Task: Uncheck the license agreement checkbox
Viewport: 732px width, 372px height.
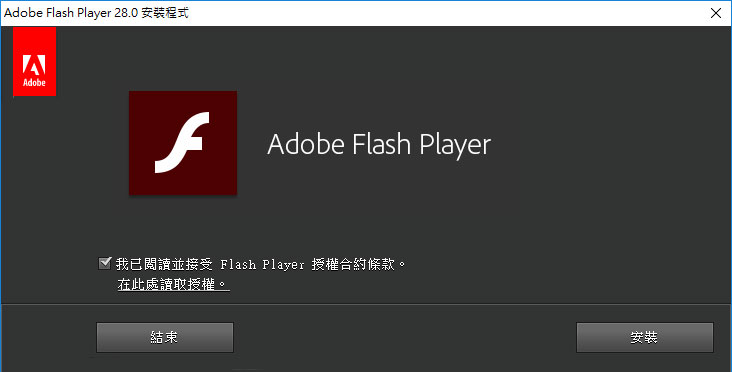Action: click(105, 263)
